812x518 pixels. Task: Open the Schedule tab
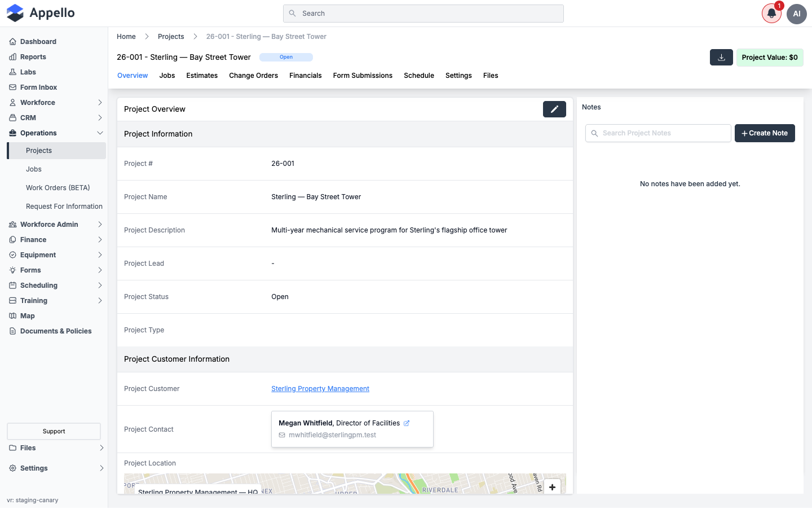coord(419,76)
